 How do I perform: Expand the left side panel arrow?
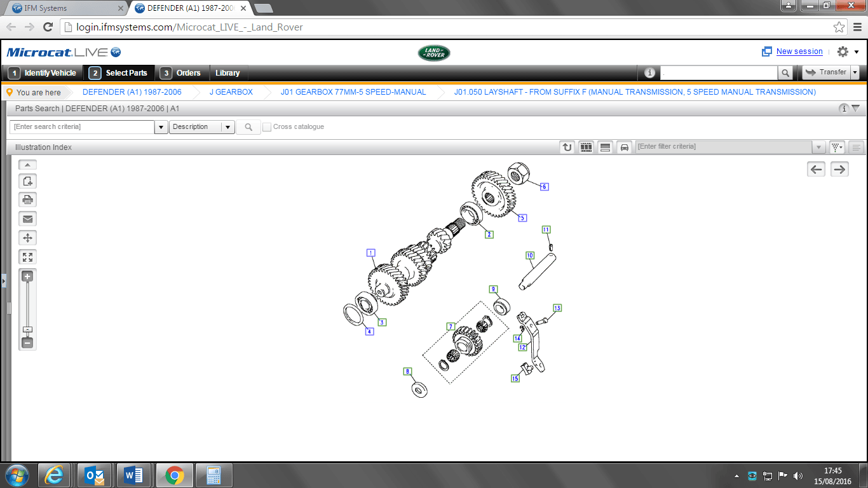(3, 280)
